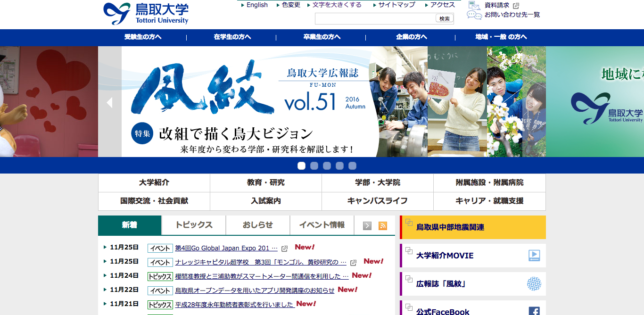Open 公式FaceBook banner

coord(473,308)
